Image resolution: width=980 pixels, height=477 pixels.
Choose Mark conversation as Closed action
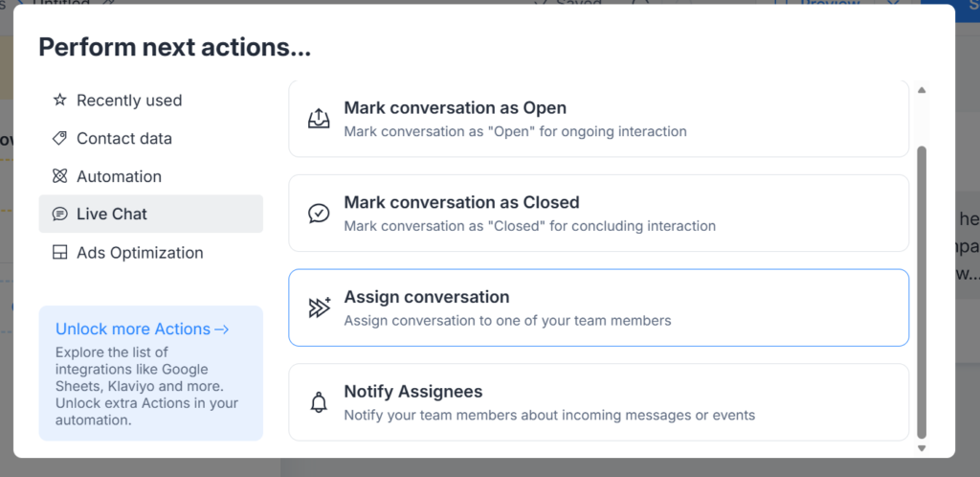pyautogui.click(x=598, y=213)
